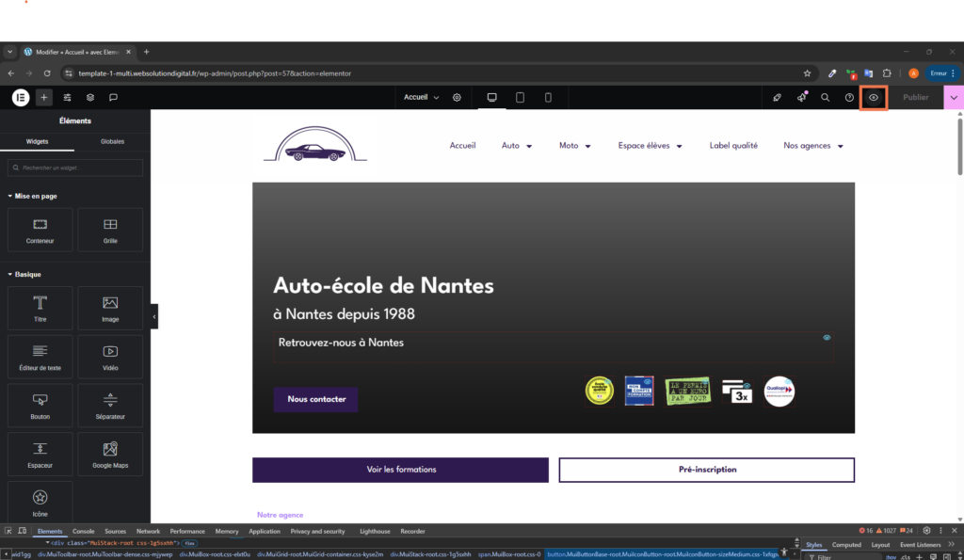This screenshot has height=560, width=964.
Task: Switch to the Globales tab
Action: point(112,141)
